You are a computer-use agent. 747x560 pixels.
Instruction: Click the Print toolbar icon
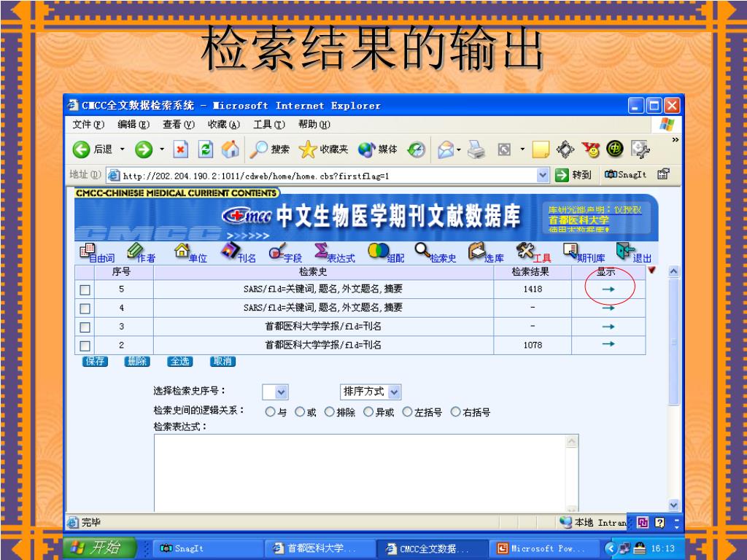coord(476,150)
